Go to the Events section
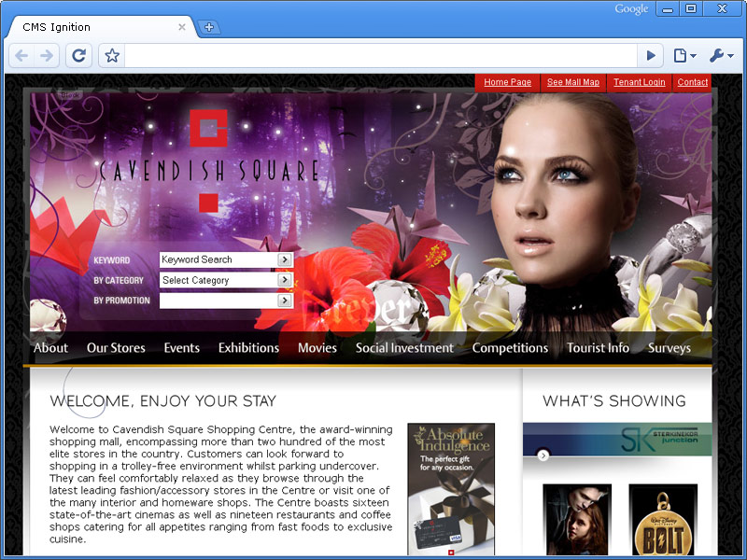747x560 pixels. click(181, 348)
